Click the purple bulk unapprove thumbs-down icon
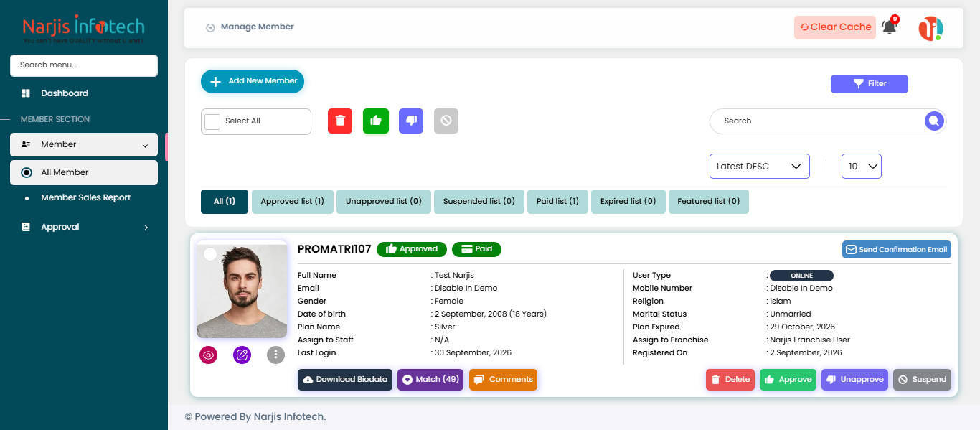980x430 pixels. (x=411, y=121)
